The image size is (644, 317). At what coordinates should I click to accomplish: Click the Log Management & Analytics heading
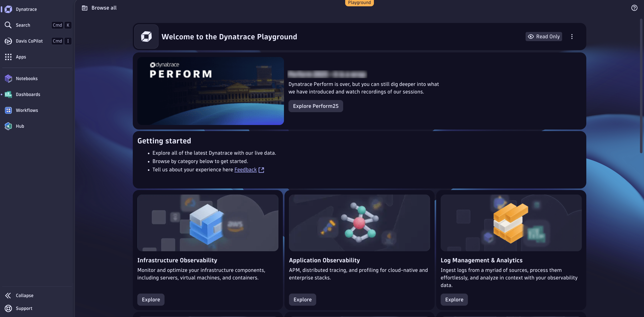(x=481, y=260)
